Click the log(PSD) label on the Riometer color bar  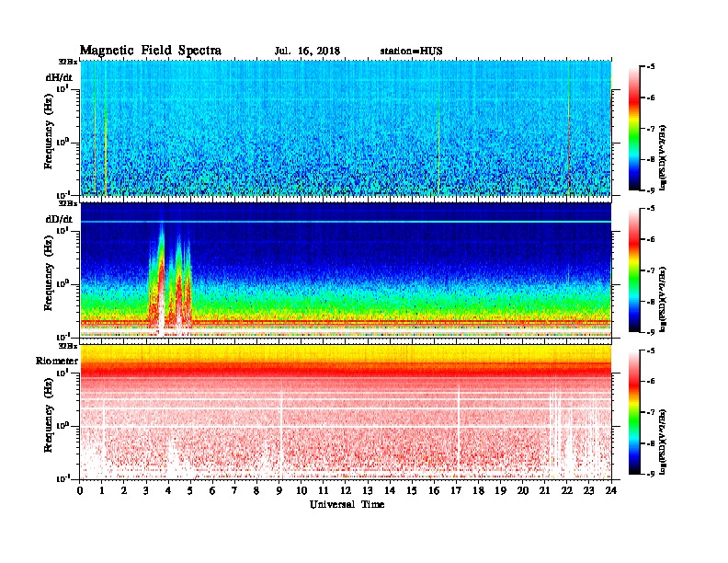[x=663, y=442]
